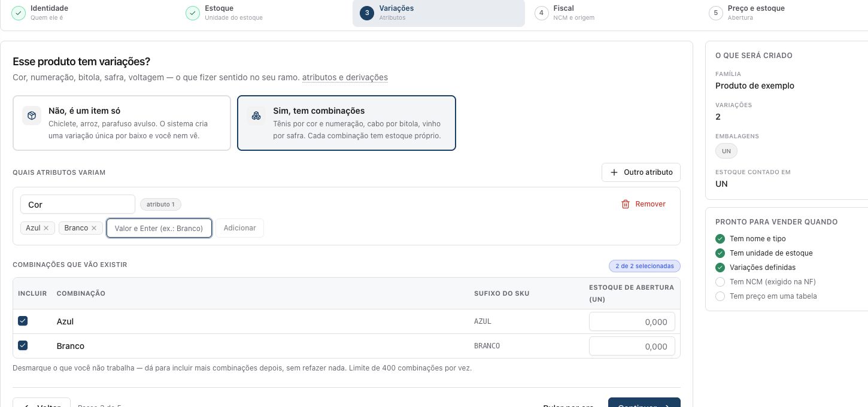Click 'Produto de exemplo' family name
868x407 pixels.
click(x=755, y=86)
